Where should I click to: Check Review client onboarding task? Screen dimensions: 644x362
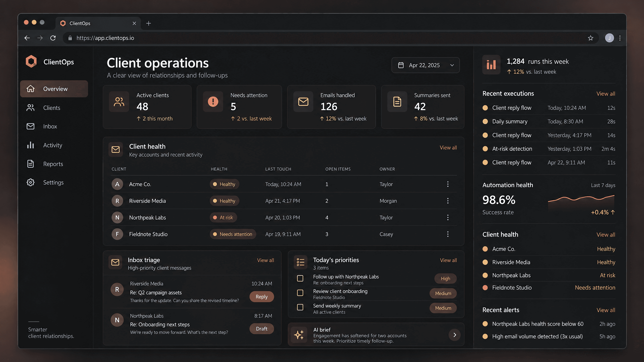pos(300,293)
